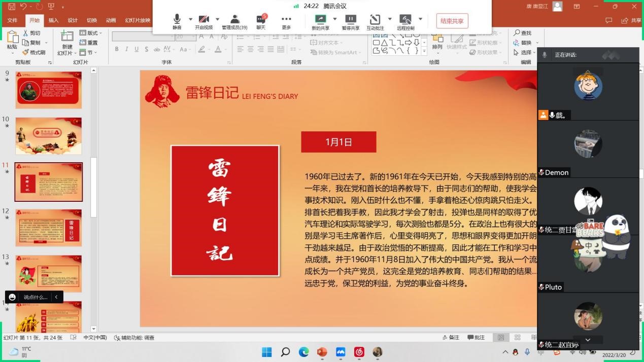The height and width of the screenshot is (362, 644).
Task: Select slide 12 thumbnail
Action: (49, 228)
